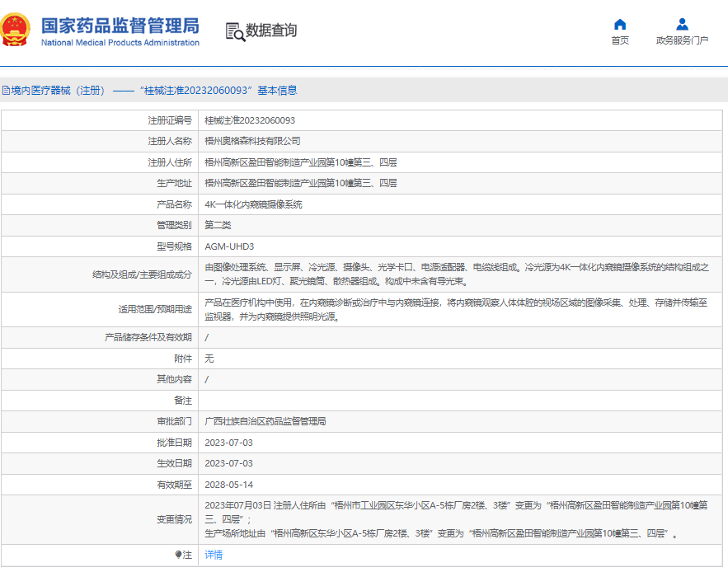
Task: Click the 国家药品监督管理局 site title
Action: click(120, 26)
